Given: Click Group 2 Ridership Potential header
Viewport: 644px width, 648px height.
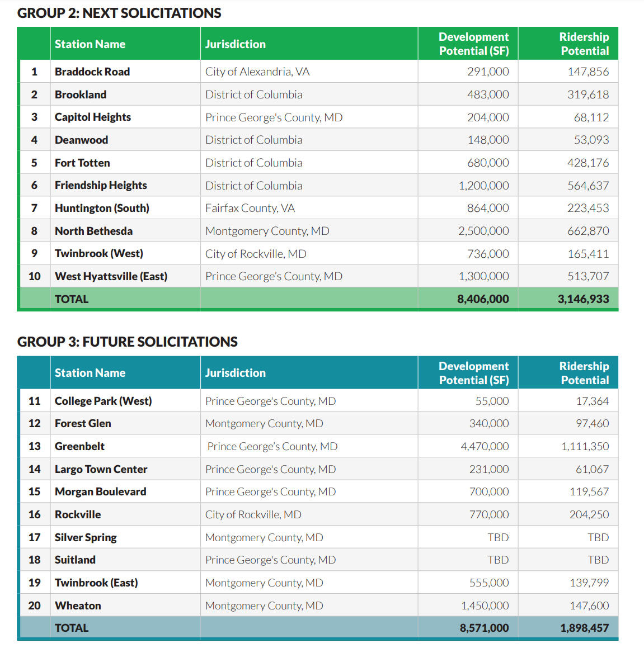Looking at the screenshot, I should tap(584, 44).
